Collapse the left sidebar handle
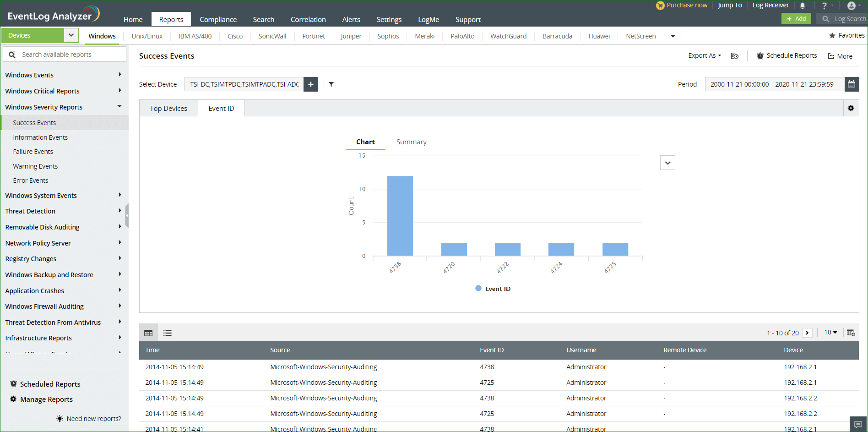The image size is (868, 432). [127, 215]
